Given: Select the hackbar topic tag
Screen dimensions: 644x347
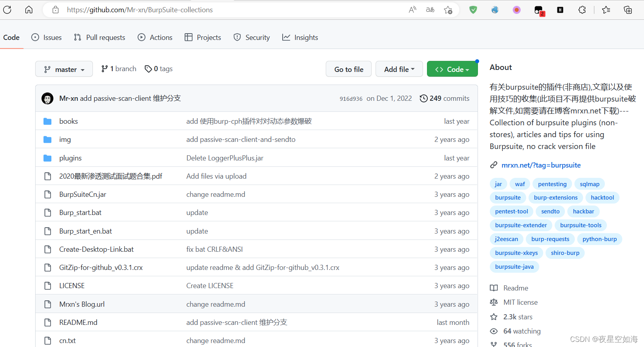Looking at the screenshot, I should (x=584, y=211).
